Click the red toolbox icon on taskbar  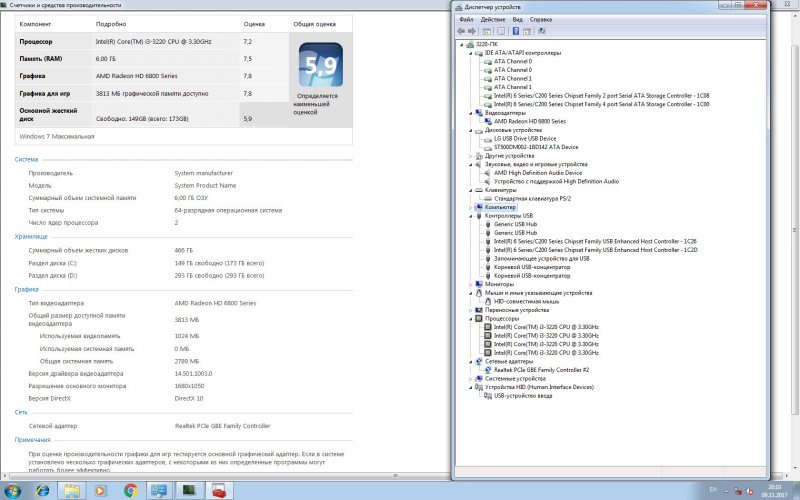point(217,491)
